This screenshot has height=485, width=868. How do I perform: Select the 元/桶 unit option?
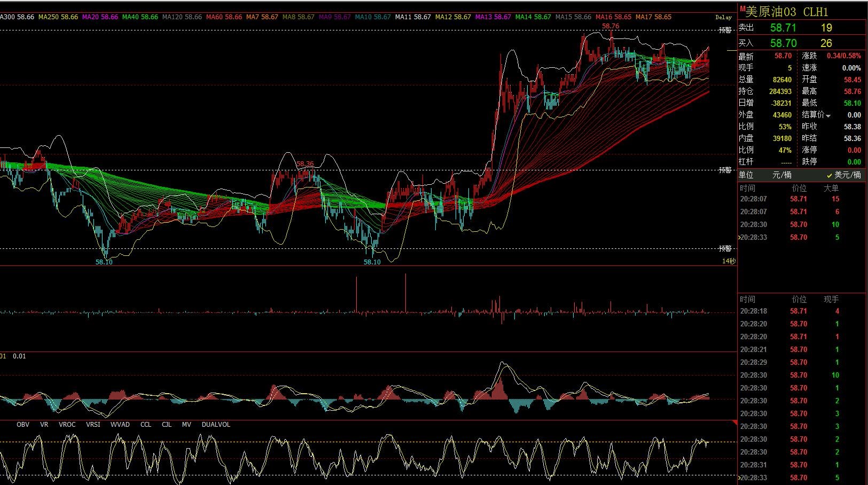tap(782, 175)
